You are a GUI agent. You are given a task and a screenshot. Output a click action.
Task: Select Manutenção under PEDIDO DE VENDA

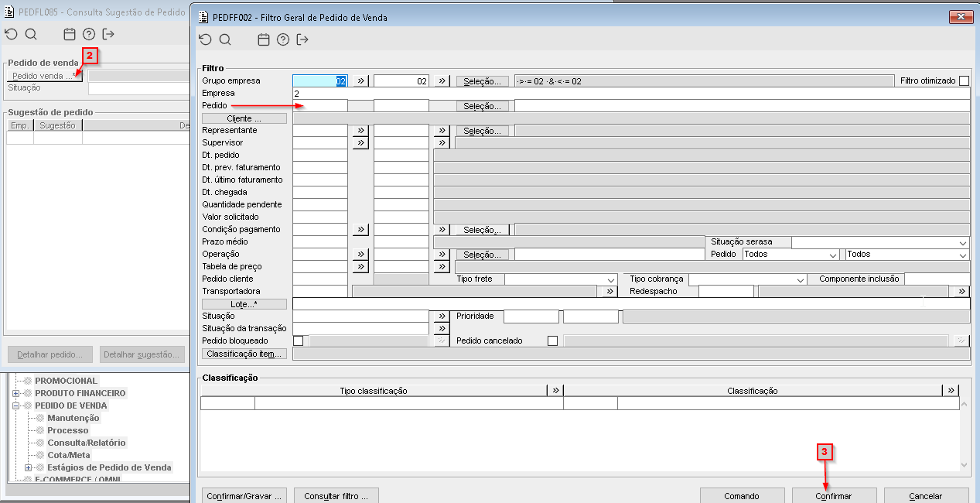click(x=73, y=418)
